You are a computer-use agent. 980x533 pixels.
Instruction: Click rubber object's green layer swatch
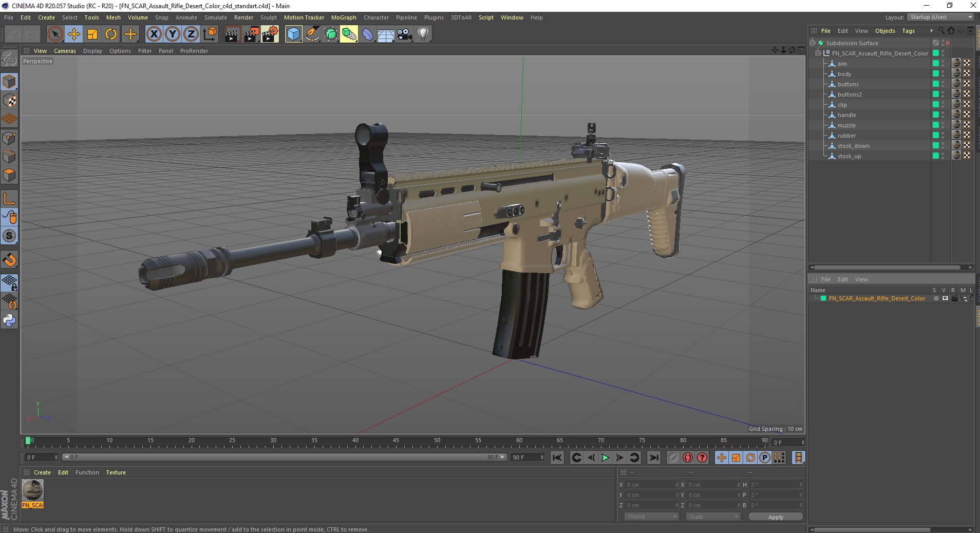936,135
